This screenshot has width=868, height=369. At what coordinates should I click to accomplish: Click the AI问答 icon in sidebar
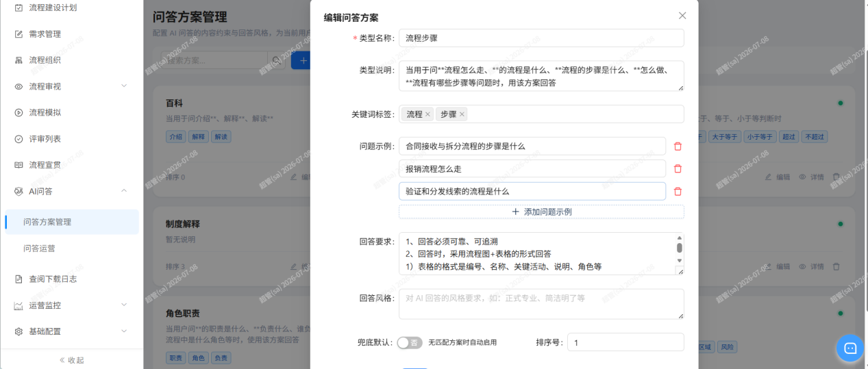point(18,191)
